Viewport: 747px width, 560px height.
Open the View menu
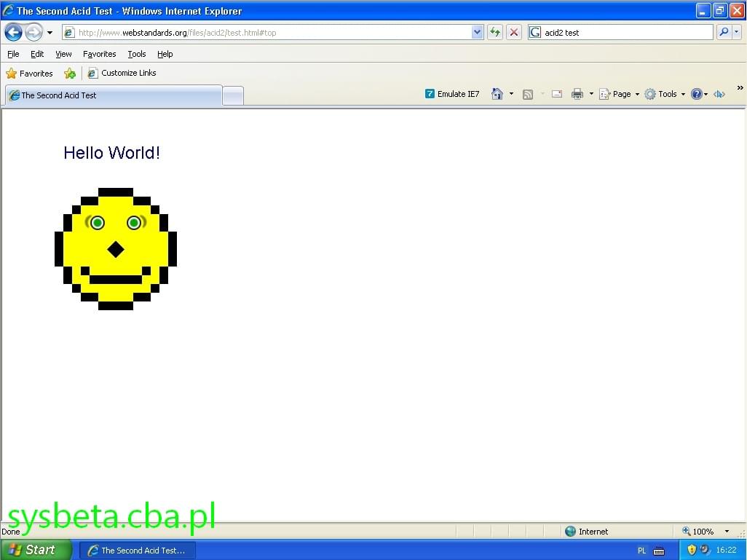63,54
